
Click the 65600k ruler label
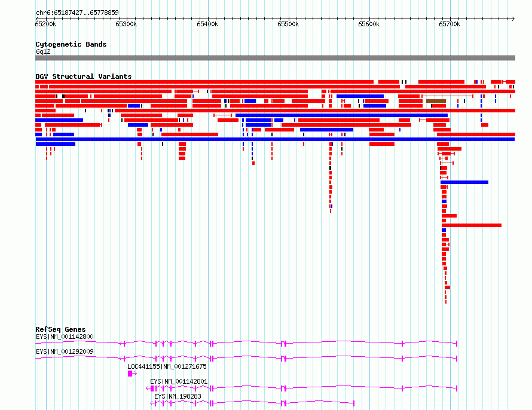(369, 24)
